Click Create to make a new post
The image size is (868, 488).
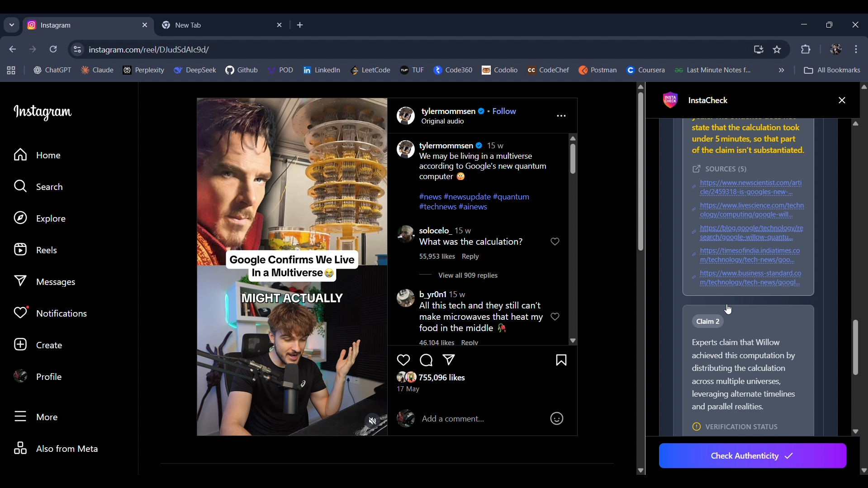click(x=38, y=345)
